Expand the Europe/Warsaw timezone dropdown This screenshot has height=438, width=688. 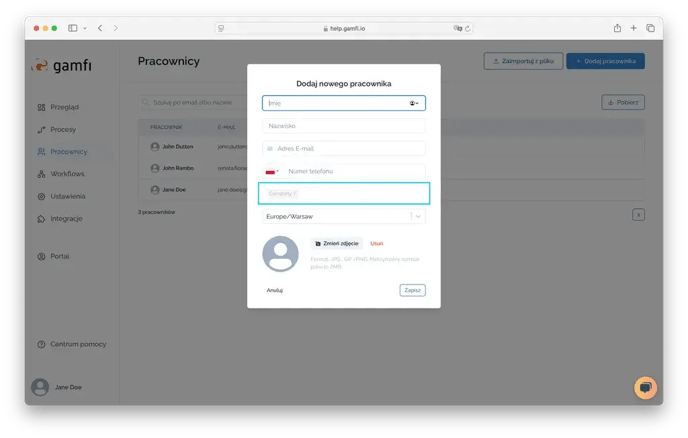[418, 216]
